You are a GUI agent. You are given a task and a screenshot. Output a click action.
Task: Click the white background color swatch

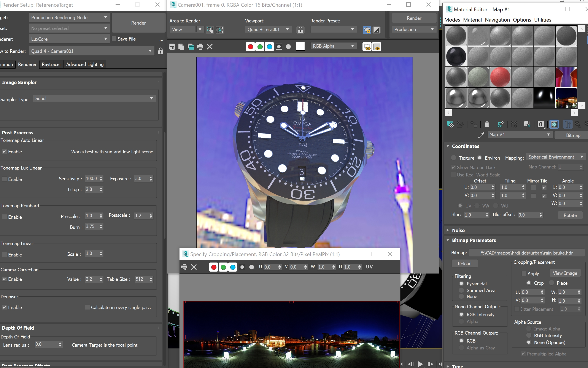(x=300, y=46)
